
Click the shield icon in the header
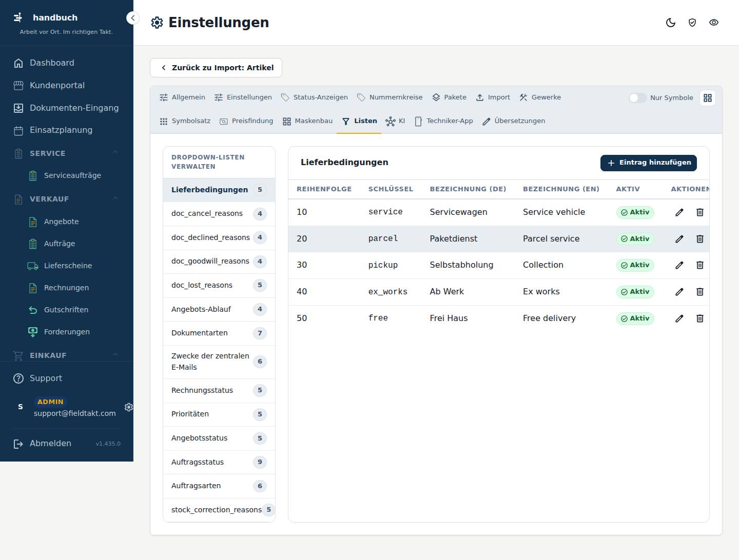click(692, 23)
